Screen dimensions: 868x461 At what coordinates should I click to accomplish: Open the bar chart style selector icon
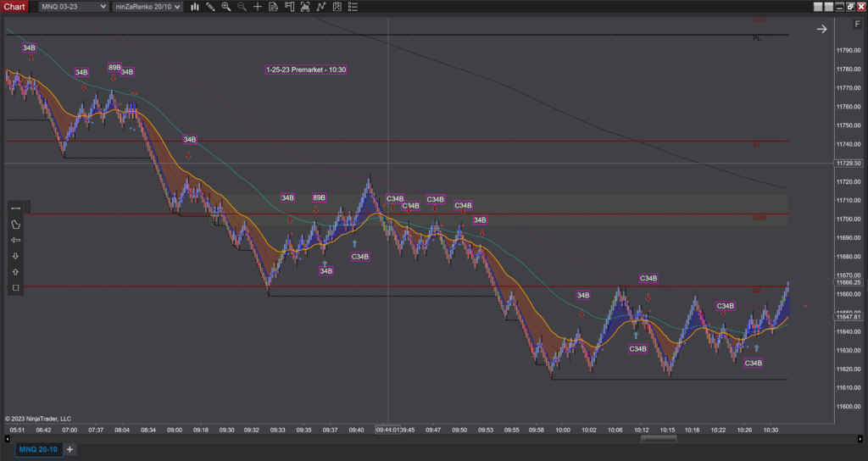pos(195,7)
